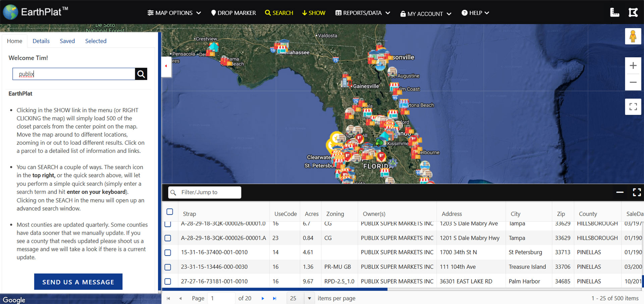Click the grid horizontal scrollbar

274,289
